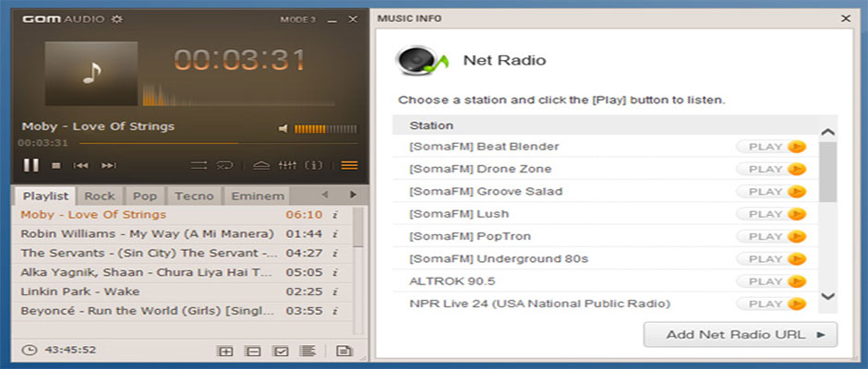
Task: Show more playlist tabs with right arrow
Action: click(353, 194)
